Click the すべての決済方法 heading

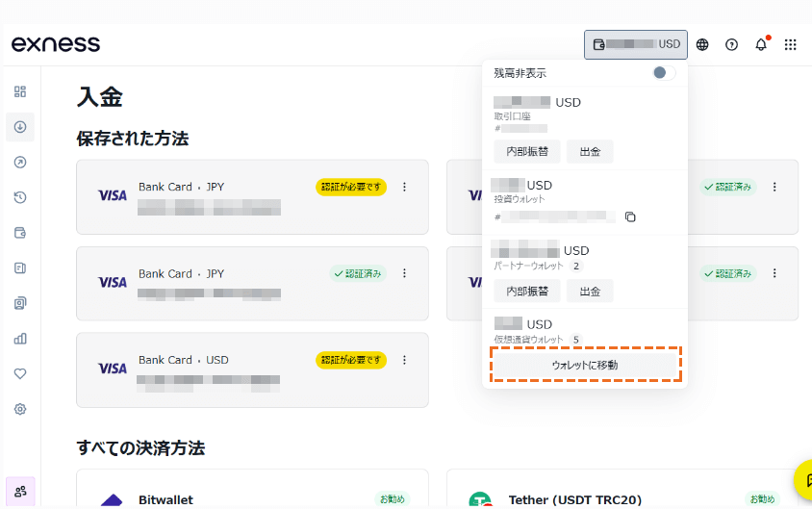140,447
